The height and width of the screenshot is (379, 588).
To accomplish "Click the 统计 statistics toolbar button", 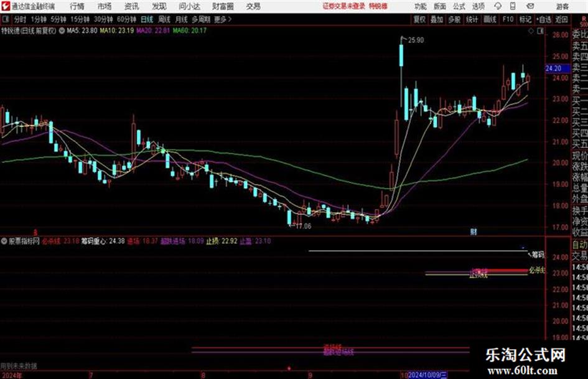I will click(x=472, y=19).
